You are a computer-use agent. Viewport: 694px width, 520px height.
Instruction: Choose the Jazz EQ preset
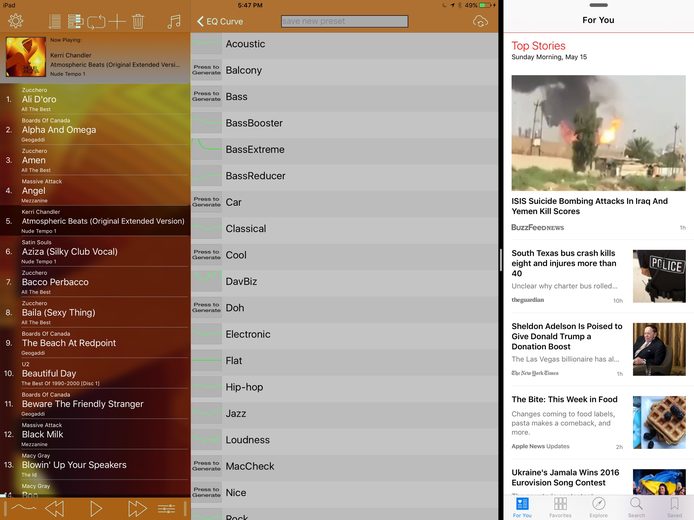(344, 413)
